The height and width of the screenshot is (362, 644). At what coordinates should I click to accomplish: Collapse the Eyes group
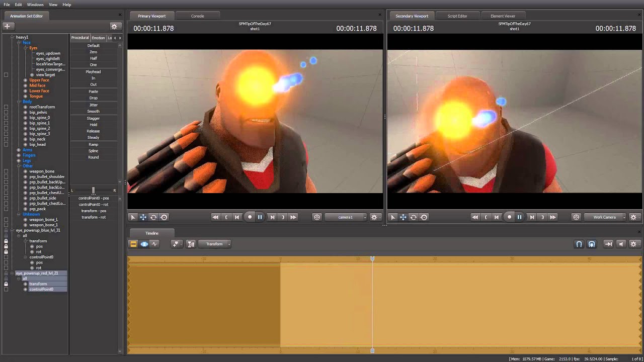25,48
